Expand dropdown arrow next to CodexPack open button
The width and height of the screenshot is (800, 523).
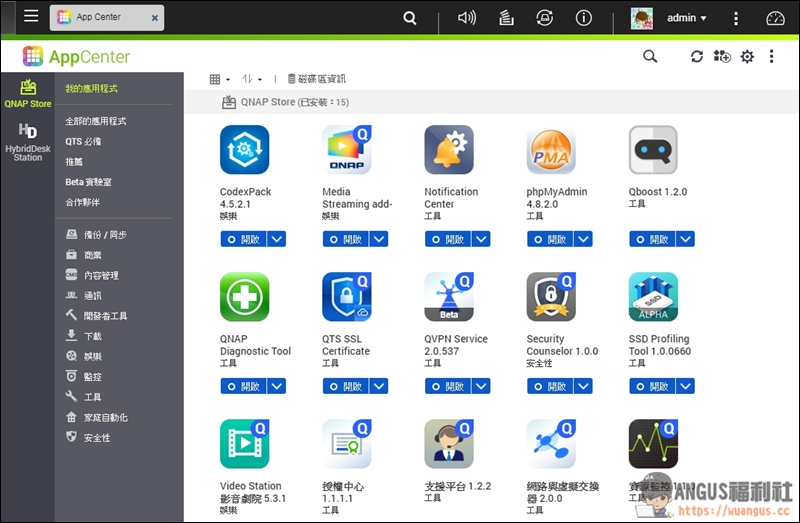(277, 239)
